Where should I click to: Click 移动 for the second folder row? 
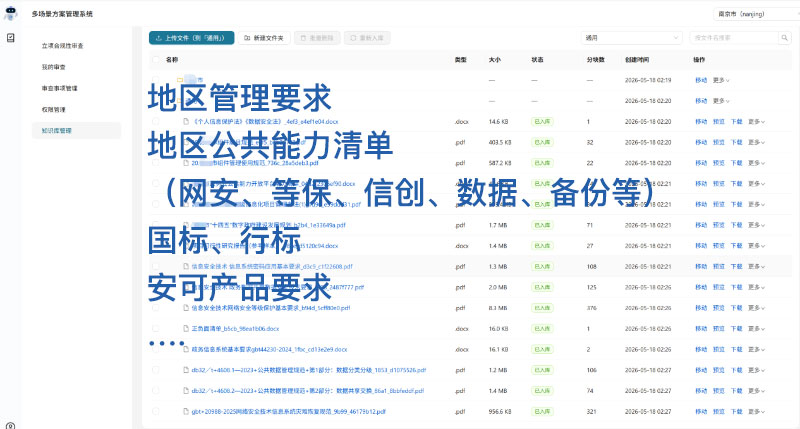(x=701, y=101)
